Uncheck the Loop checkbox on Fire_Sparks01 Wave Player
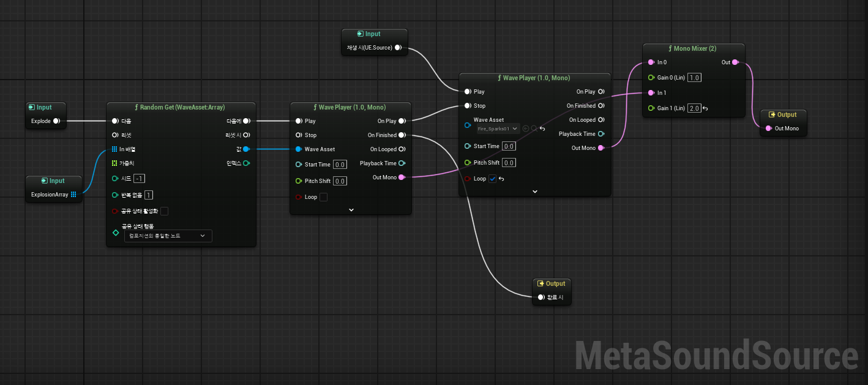 click(x=492, y=179)
